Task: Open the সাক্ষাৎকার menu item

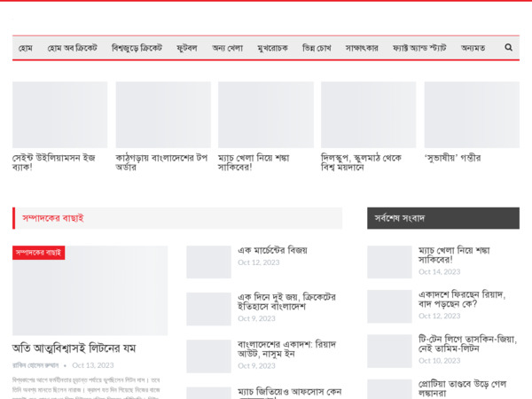Action: tap(362, 48)
